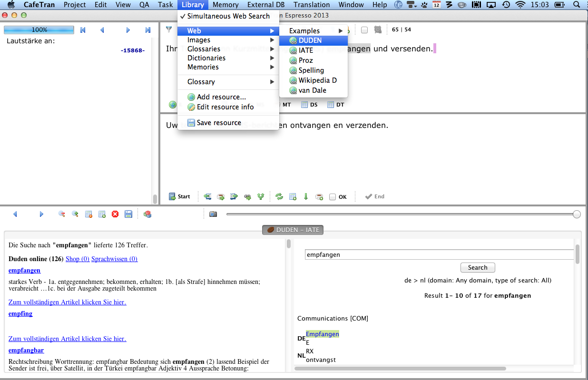
Task: Toggle Simultaneous Web Search option
Action: [225, 16]
